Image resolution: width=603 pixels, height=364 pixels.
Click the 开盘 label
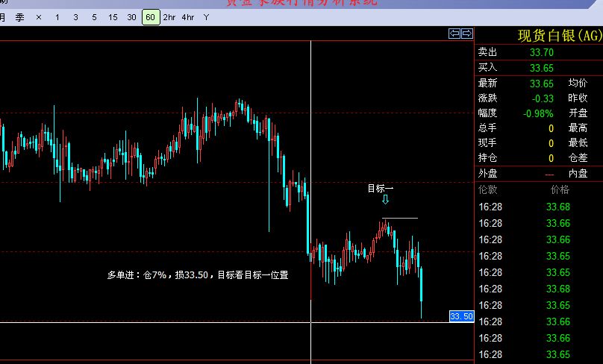pos(578,113)
